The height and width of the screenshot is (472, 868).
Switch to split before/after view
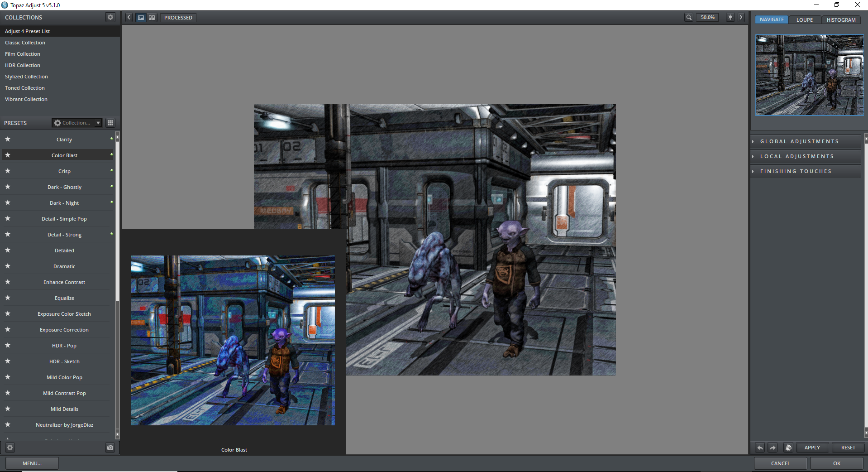(x=152, y=18)
